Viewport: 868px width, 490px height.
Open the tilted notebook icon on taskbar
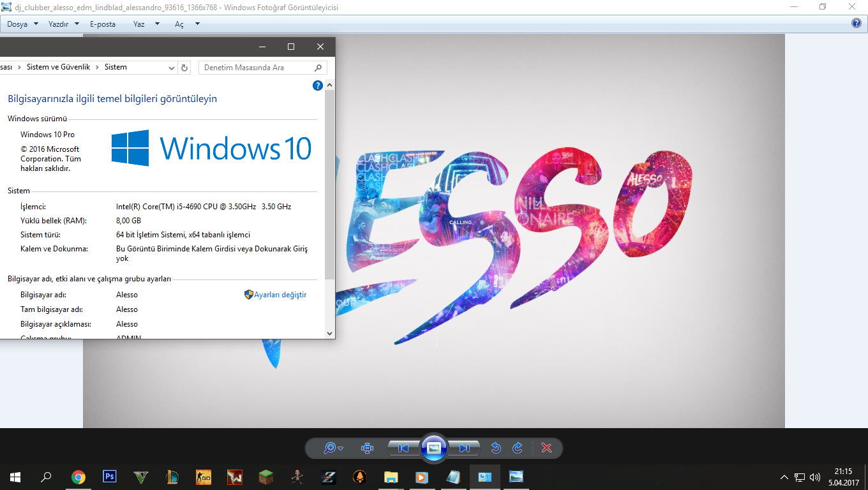[x=453, y=477]
